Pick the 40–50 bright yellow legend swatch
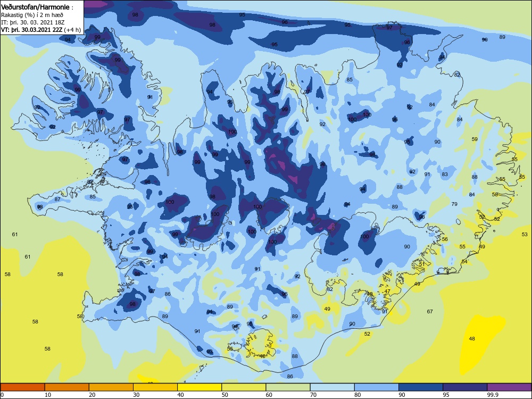Screen dimensions: 532x399 point(199,387)
